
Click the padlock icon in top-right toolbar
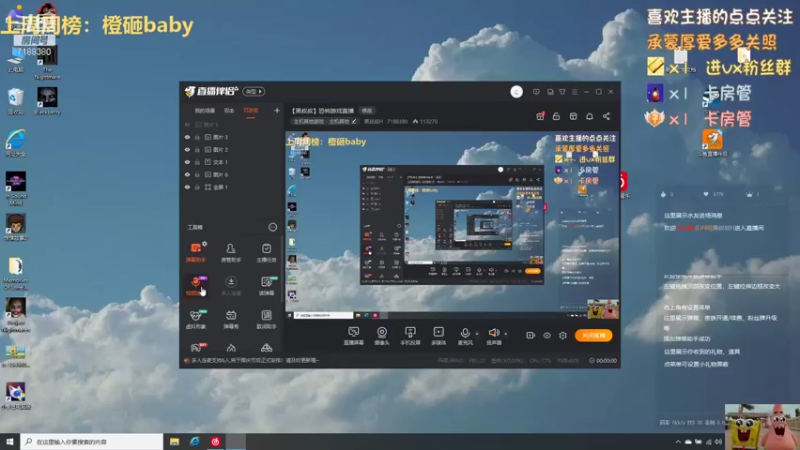(556, 116)
